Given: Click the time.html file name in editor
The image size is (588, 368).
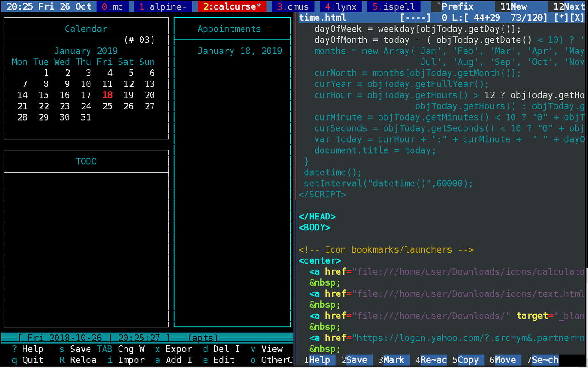Looking at the screenshot, I should click(x=322, y=17).
